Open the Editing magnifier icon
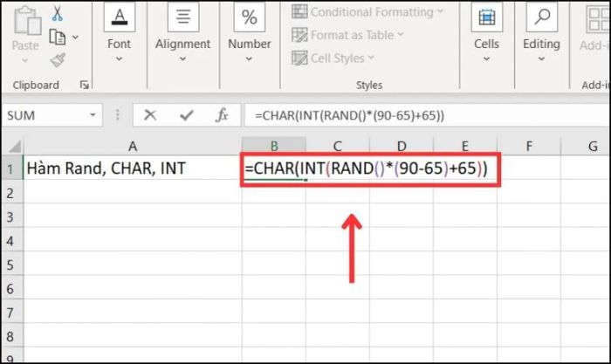The height and width of the screenshot is (364, 611). pyautogui.click(x=542, y=17)
